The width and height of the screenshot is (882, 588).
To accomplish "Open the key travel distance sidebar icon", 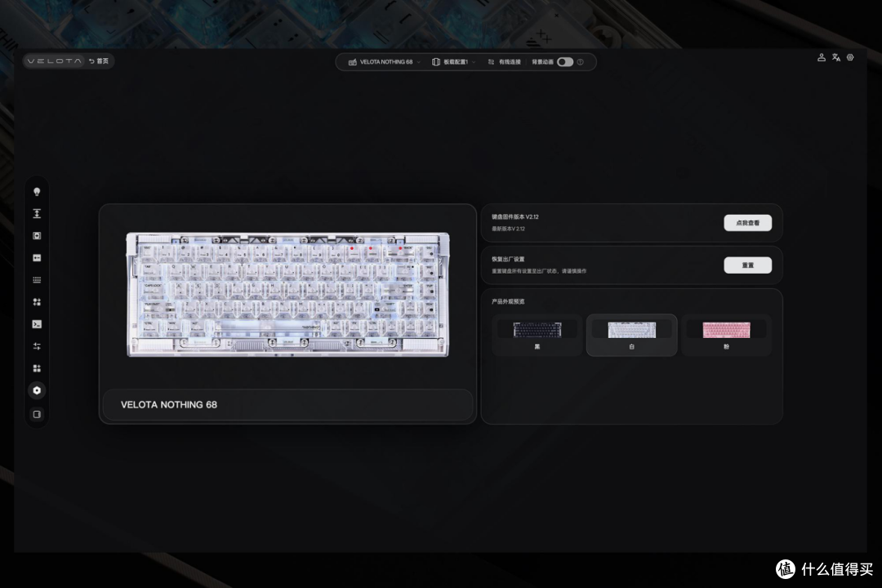I will [37, 214].
